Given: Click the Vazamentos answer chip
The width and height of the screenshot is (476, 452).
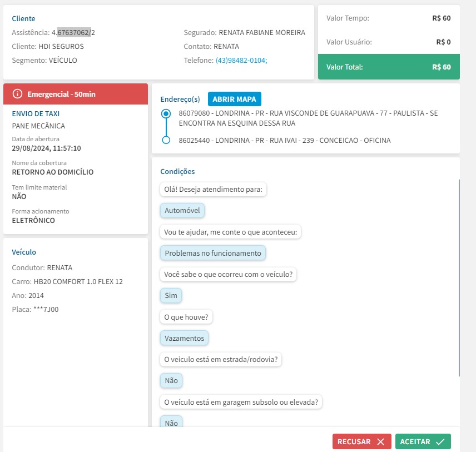Looking at the screenshot, I should coord(184,338).
